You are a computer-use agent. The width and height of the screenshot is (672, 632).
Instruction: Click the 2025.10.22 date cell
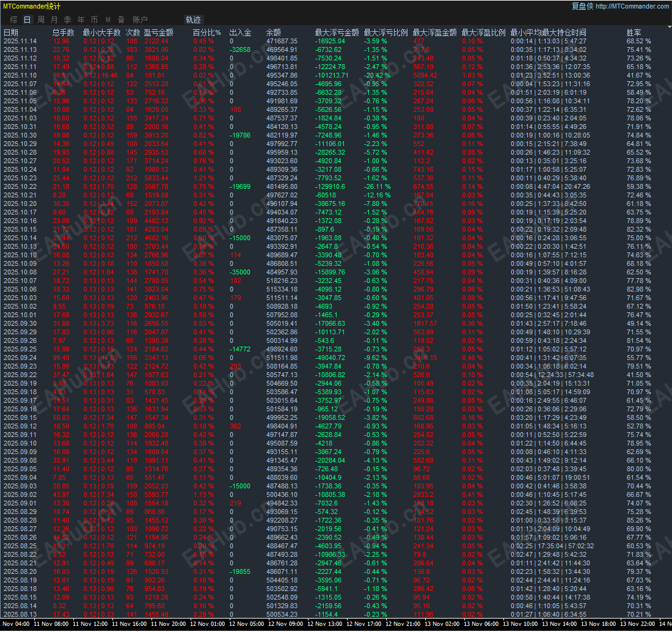click(x=20, y=186)
